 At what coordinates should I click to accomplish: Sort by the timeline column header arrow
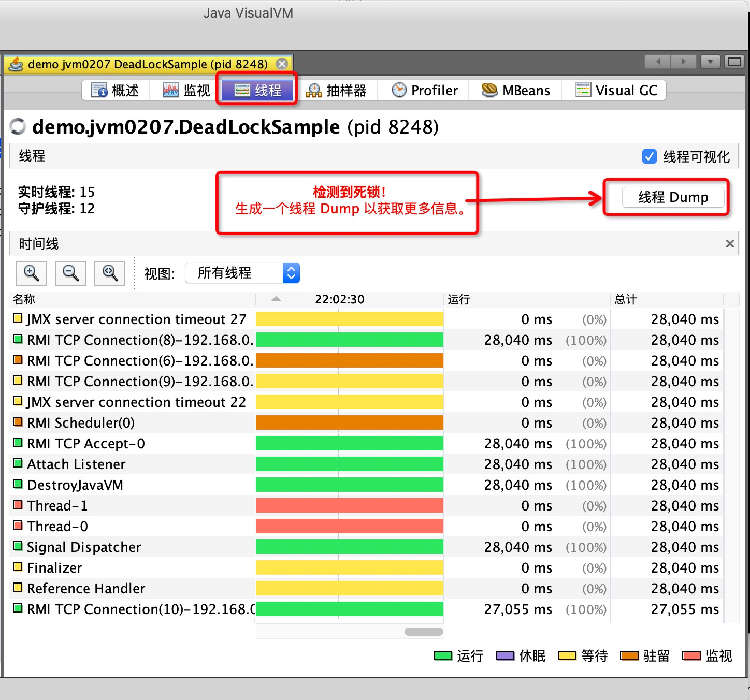pos(276,299)
